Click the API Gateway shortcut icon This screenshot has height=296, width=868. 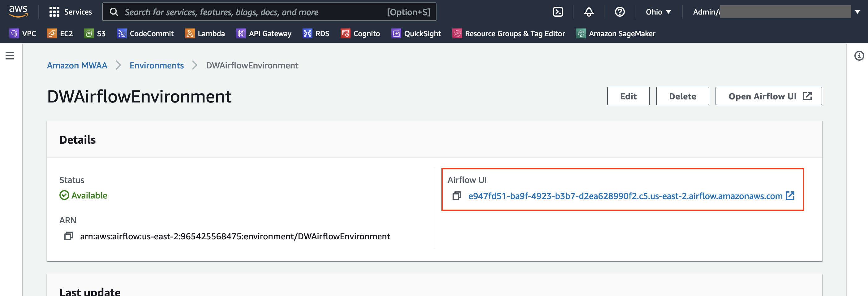[241, 33]
